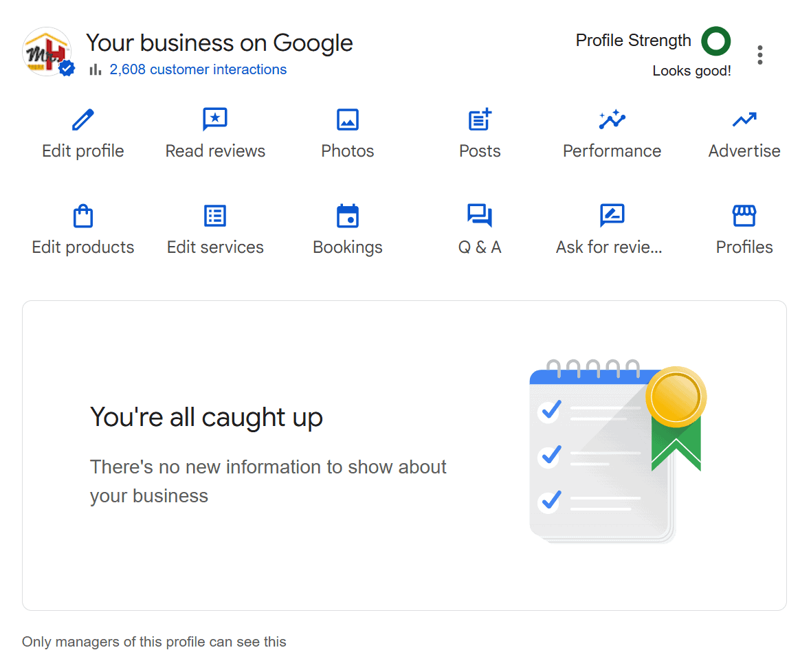Click the Profile Strength label
The image size is (811, 672).
pos(633,41)
